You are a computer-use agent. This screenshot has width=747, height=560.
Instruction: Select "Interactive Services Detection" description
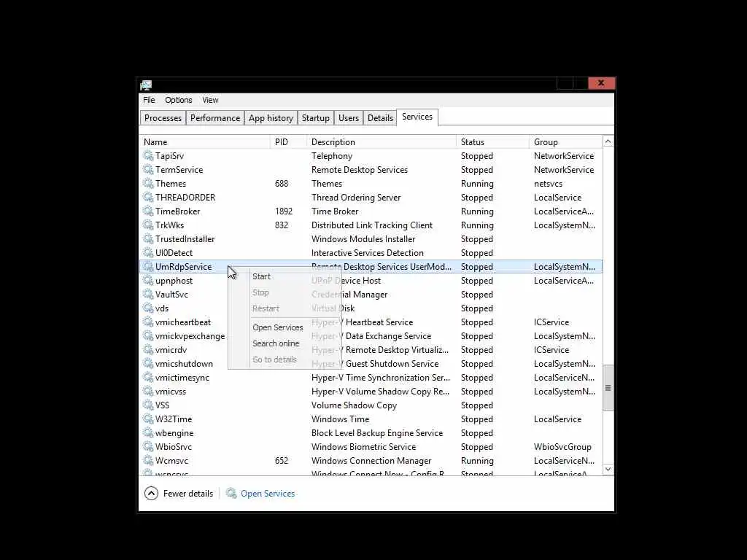click(x=368, y=253)
